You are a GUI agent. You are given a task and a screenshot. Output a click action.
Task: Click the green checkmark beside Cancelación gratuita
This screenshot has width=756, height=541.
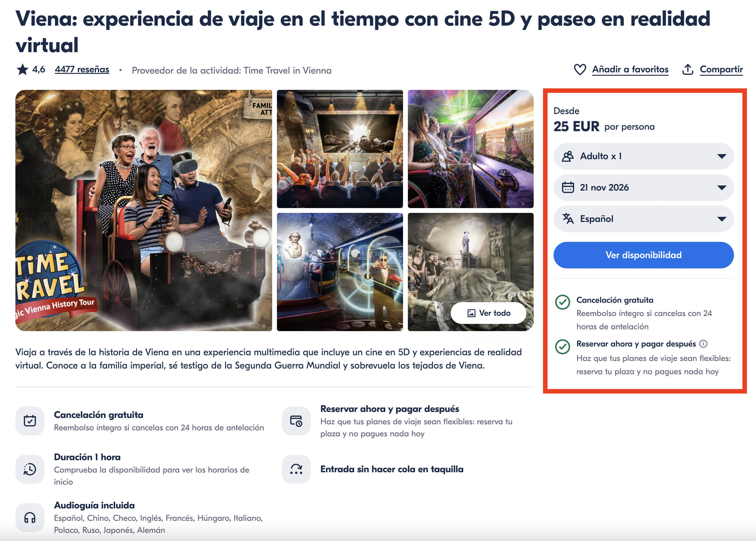[x=562, y=302]
